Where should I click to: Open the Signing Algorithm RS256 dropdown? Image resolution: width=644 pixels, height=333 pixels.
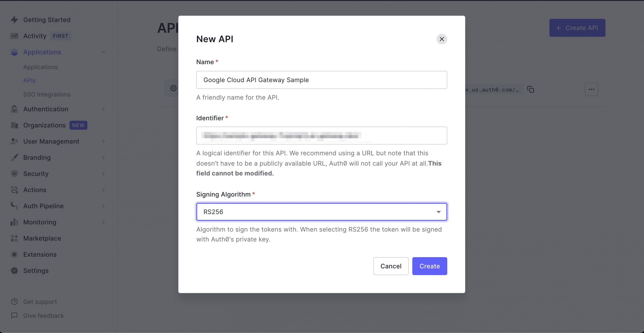point(321,212)
